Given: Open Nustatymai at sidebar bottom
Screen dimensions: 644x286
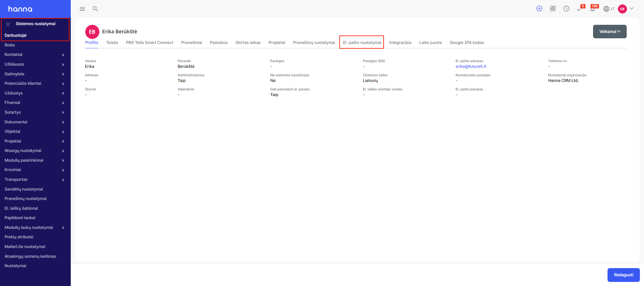Looking at the screenshot, I should 15,266.
